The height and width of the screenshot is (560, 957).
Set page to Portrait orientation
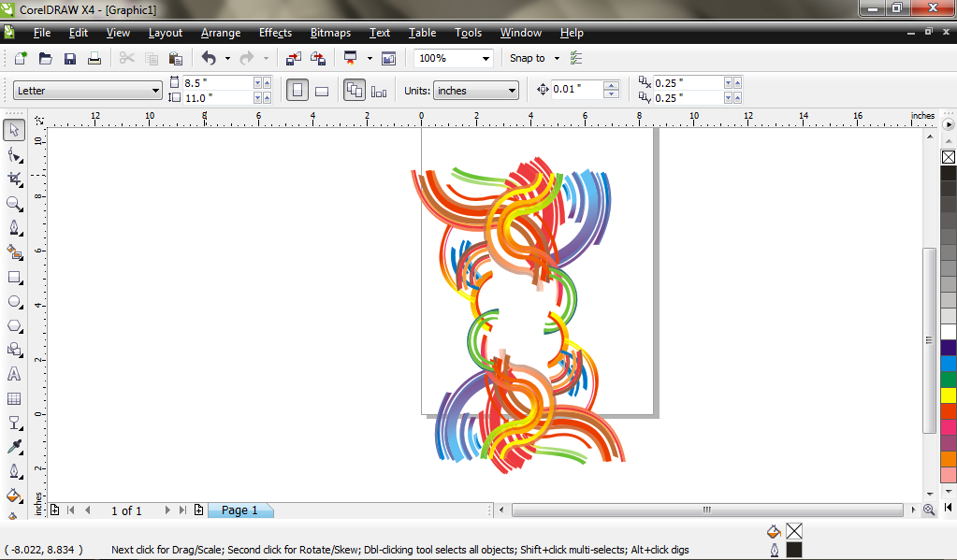pos(297,91)
